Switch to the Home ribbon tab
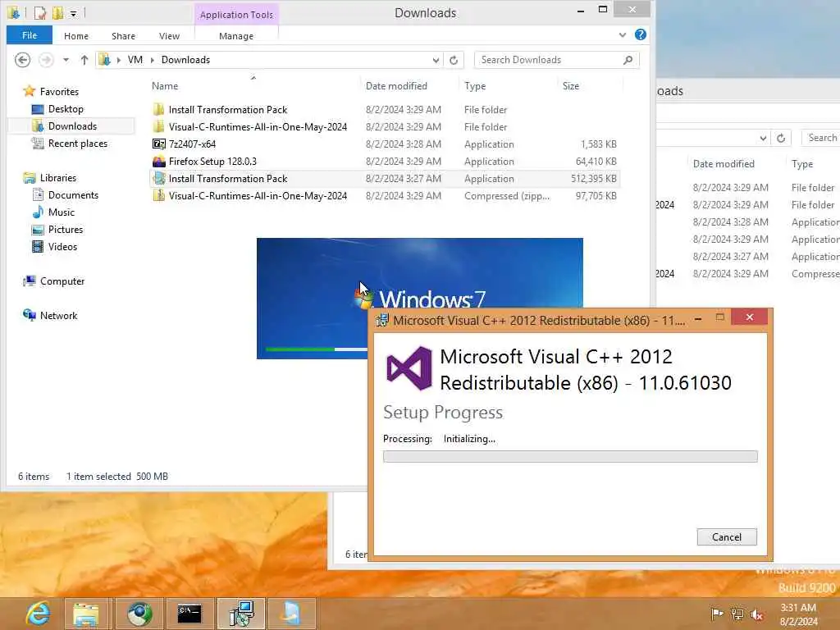The height and width of the screenshot is (630, 840). point(76,36)
